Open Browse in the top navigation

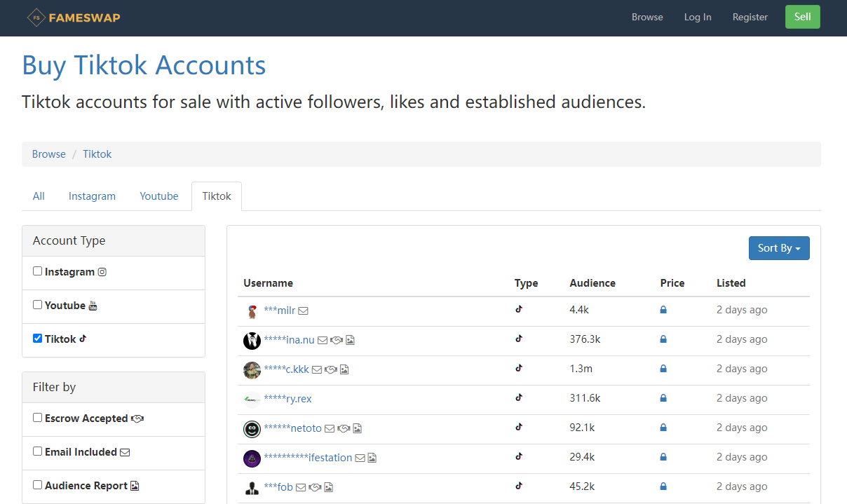pyautogui.click(x=647, y=18)
